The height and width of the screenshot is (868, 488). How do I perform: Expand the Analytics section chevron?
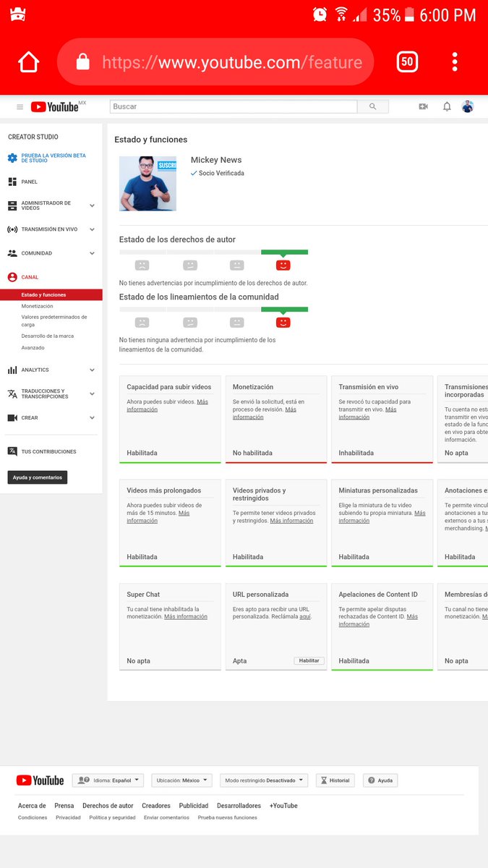point(92,370)
